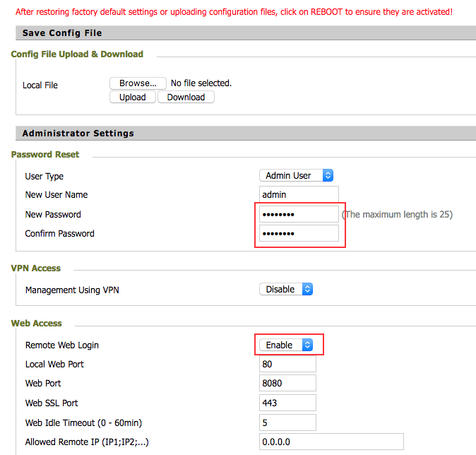Click the Administrator Settings header bar

click(x=78, y=133)
